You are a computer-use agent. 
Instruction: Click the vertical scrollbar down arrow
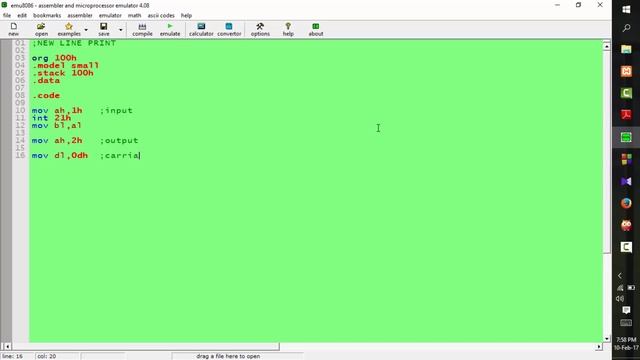(607, 338)
